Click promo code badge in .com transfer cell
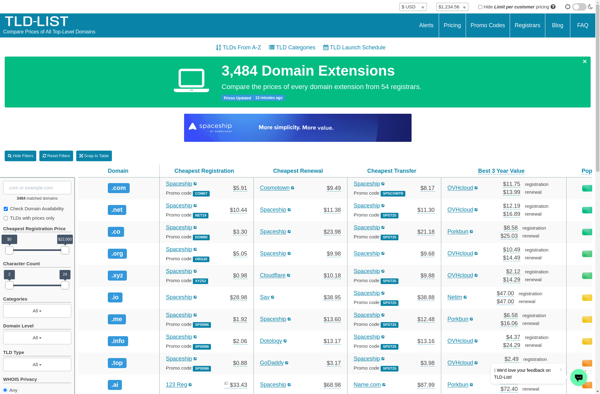The height and width of the screenshot is (394, 600). coord(393,194)
